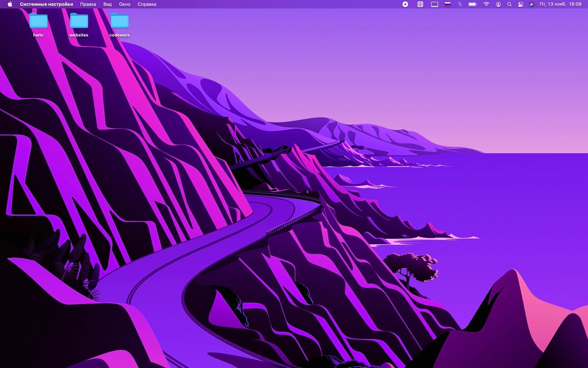The image size is (588, 368).
Task: Open the user account switcher icon
Action: 498,4
